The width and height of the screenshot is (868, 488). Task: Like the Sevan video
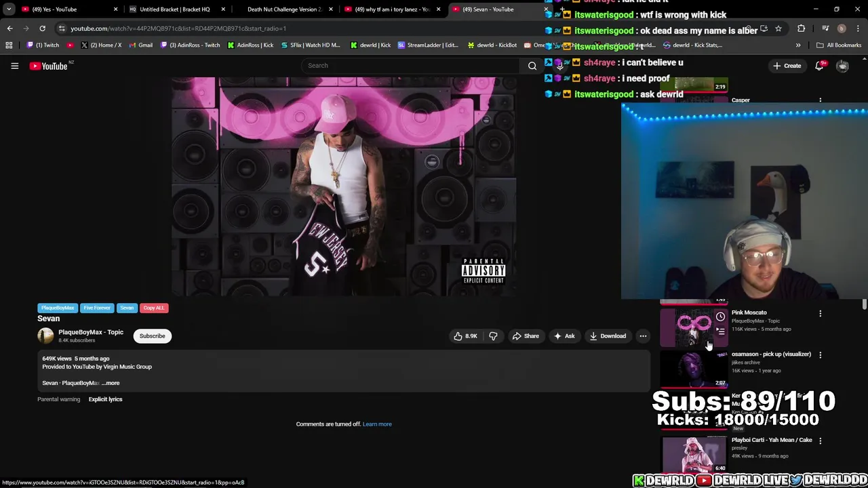coord(465,336)
